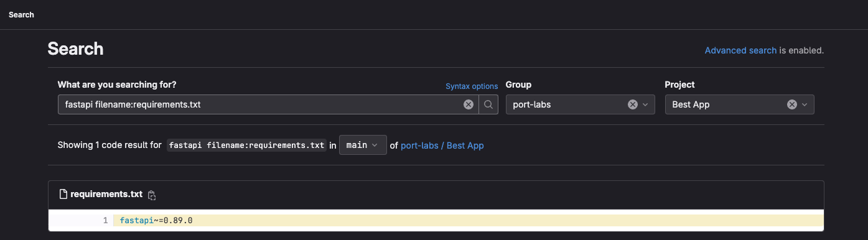Clear the Best App project selection
The image size is (868, 240).
tap(792, 104)
